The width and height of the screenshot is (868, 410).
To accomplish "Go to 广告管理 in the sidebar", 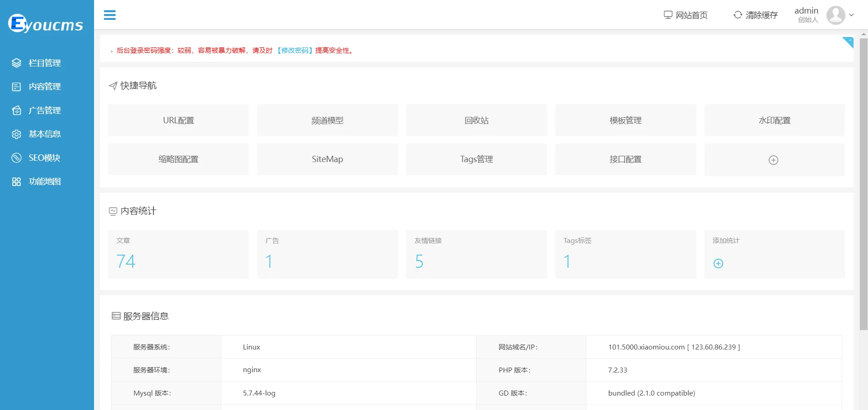I will pos(44,111).
